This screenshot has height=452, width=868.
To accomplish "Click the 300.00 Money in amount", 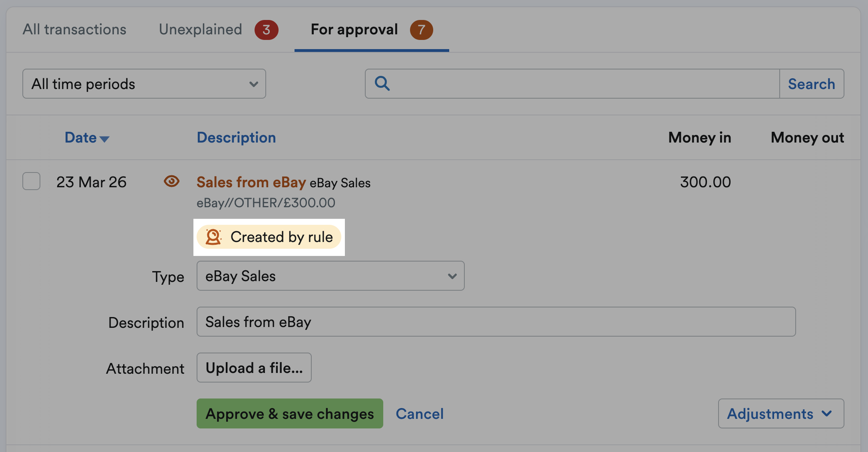I will tap(705, 182).
